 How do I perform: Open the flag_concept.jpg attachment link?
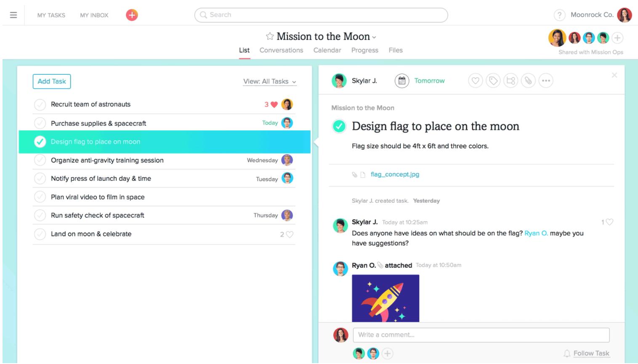pos(395,174)
